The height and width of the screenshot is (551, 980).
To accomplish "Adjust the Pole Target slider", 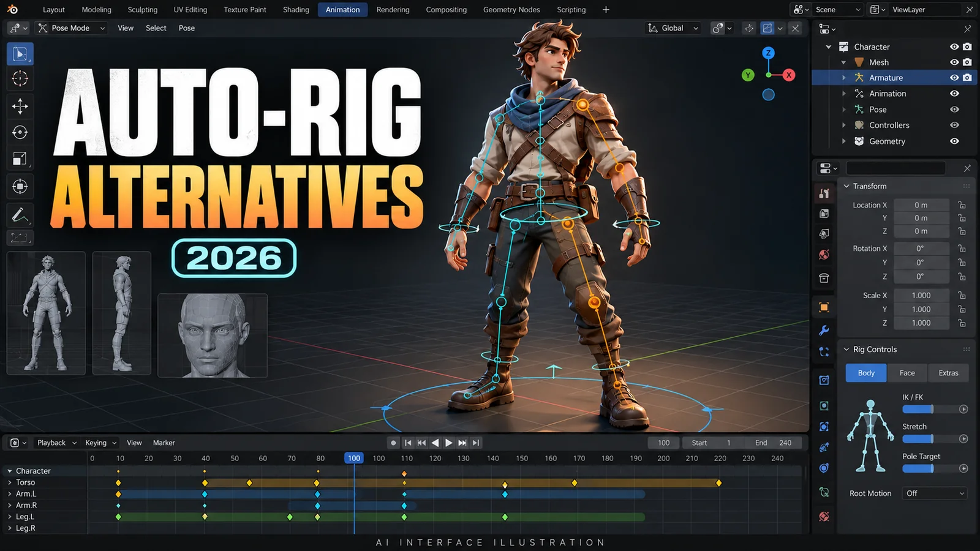I will point(929,468).
